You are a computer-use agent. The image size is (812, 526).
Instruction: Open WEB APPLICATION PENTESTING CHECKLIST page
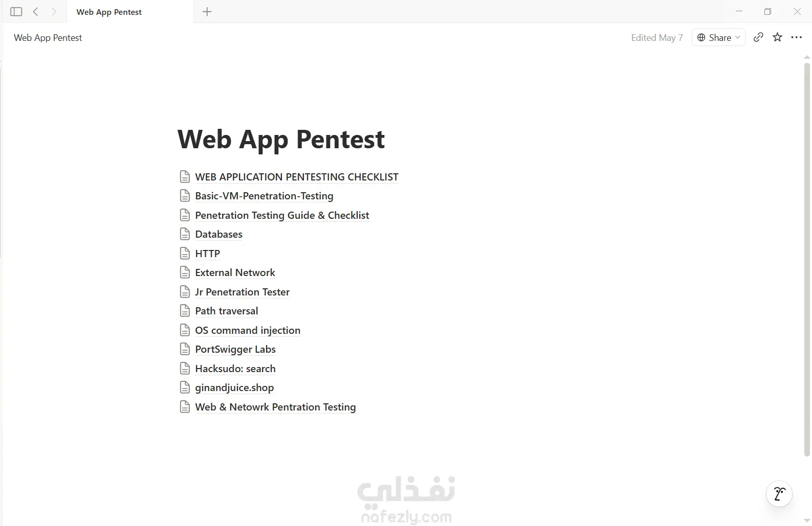tap(297, 177)
